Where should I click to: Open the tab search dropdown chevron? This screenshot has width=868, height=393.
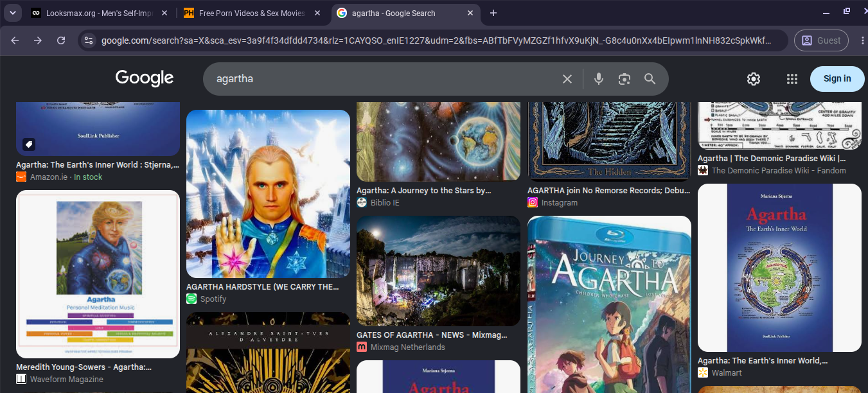tap(12, 13)
